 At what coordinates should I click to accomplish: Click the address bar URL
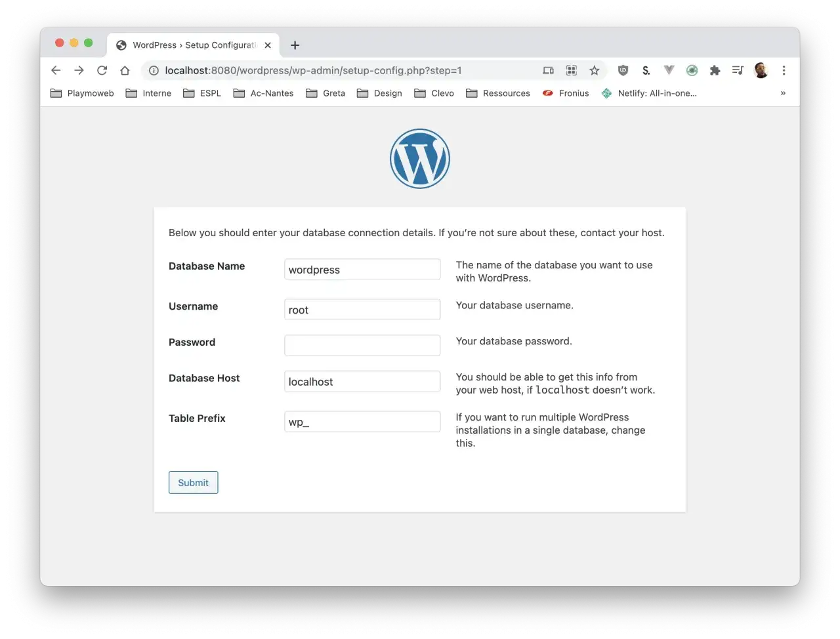[x=313, y=70]
